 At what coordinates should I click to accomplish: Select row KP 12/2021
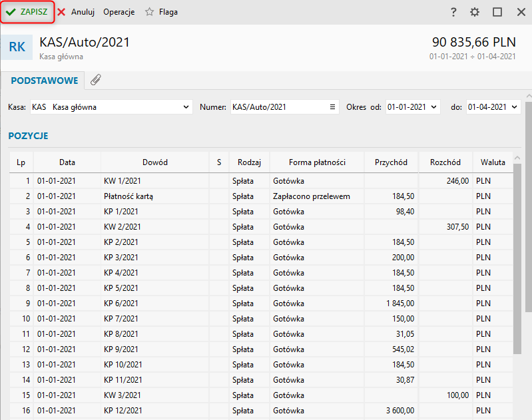(261, 411)
